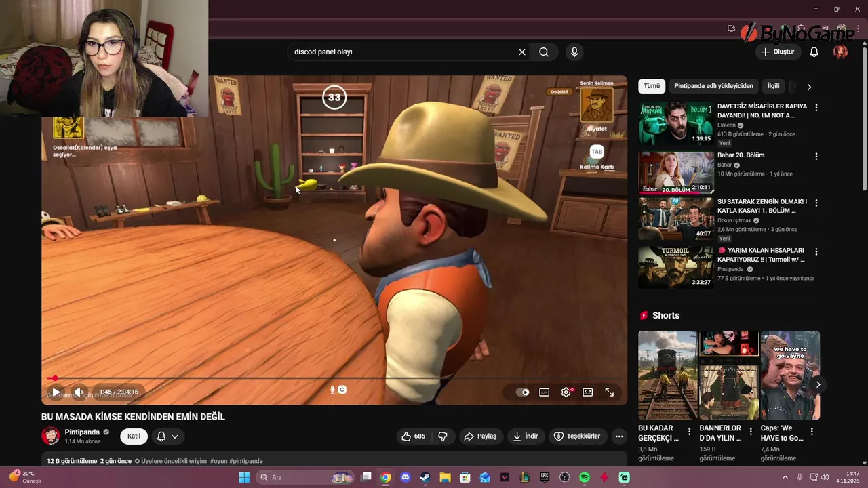Open the Pintipanda channel avatar

51,436
